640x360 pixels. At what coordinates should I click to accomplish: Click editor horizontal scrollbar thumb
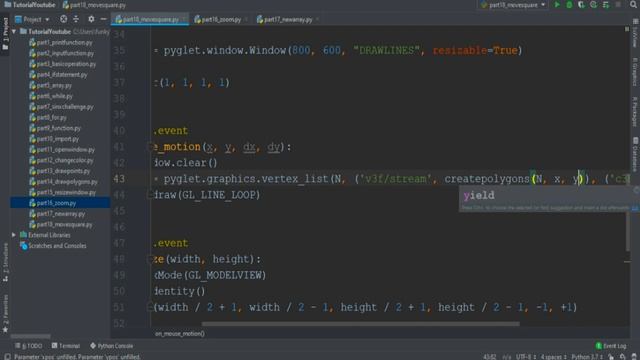point(360,324)
